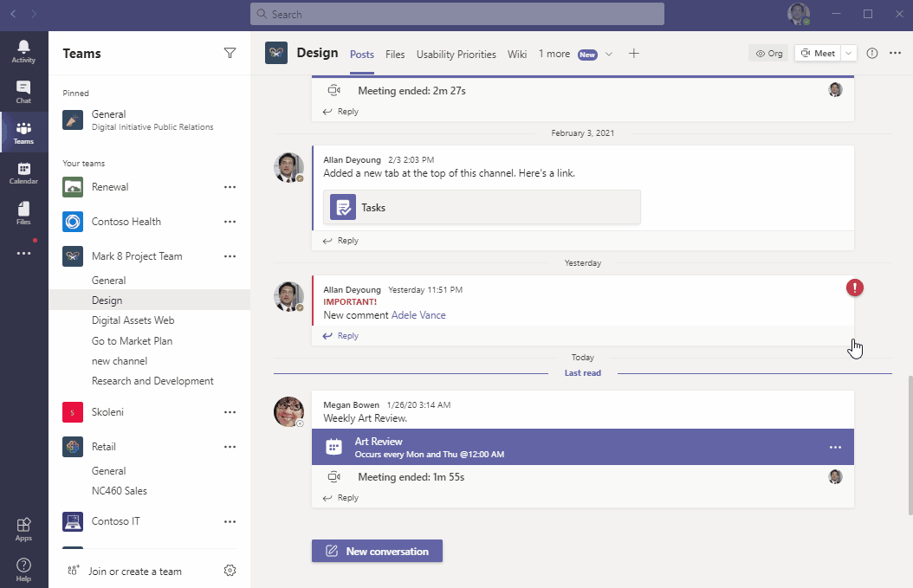Open the profile picture menu
Viewport: 913px width, 588px height.
pyautogui.click(x=799, y=14)
